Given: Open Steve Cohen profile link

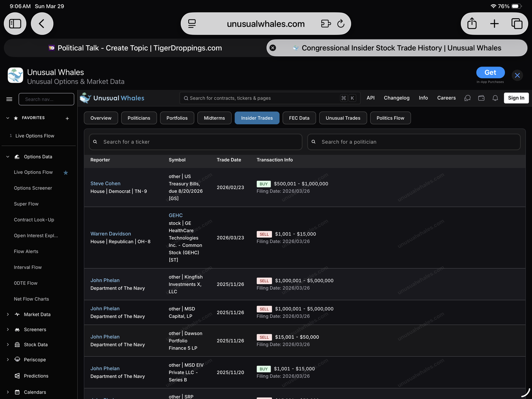Looking at the screenshot, I should coord(106,183).
